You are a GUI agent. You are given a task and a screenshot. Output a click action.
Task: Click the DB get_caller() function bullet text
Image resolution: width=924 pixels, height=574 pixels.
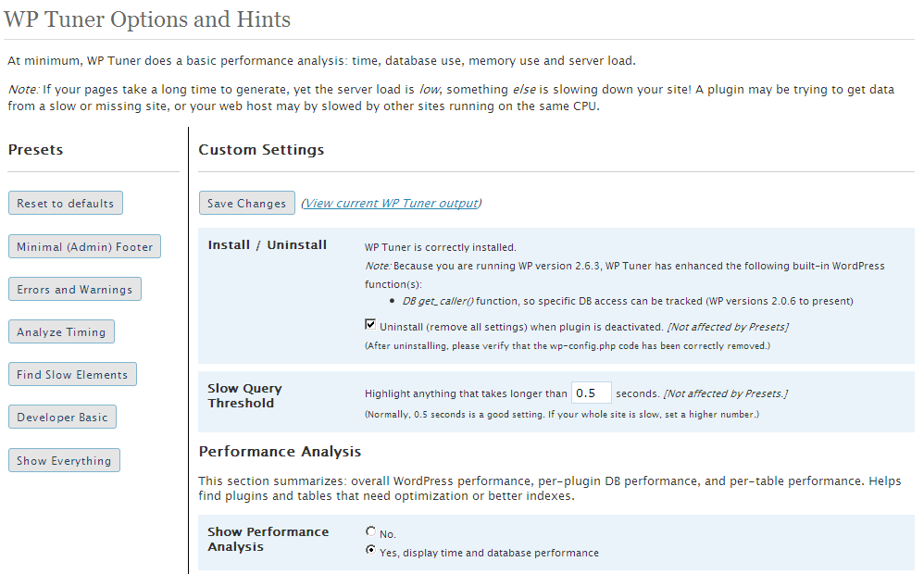point(628,301)
